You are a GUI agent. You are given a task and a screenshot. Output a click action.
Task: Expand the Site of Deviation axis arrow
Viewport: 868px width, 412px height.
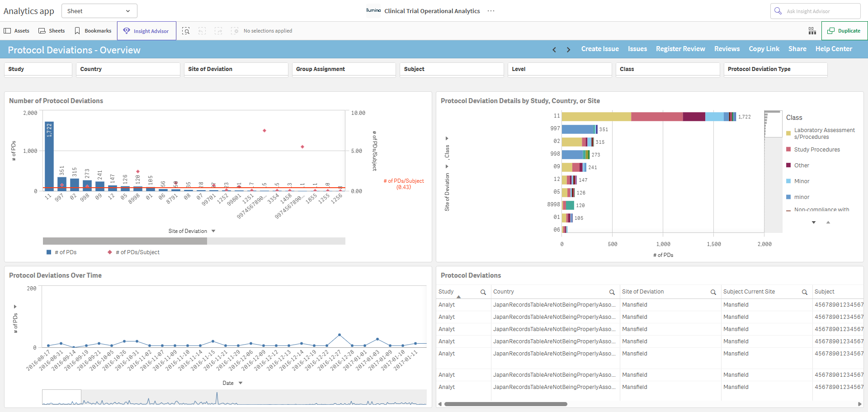click(x=447, y=166)
